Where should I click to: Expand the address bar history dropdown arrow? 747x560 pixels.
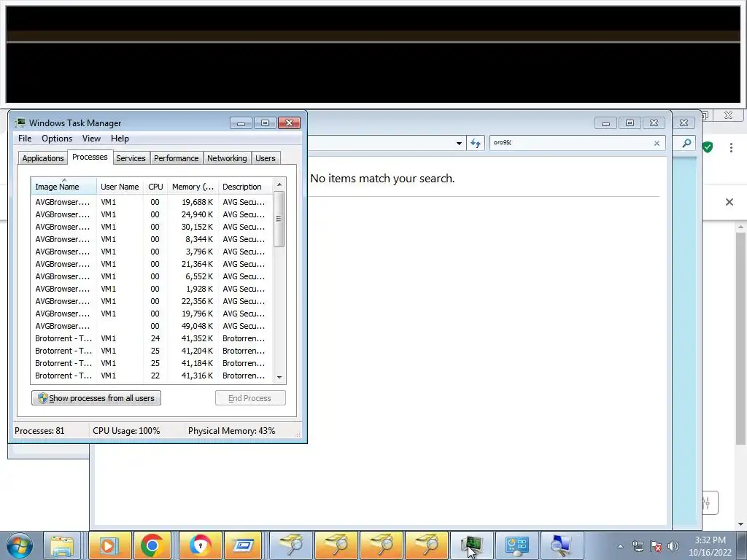coord(459,143)
